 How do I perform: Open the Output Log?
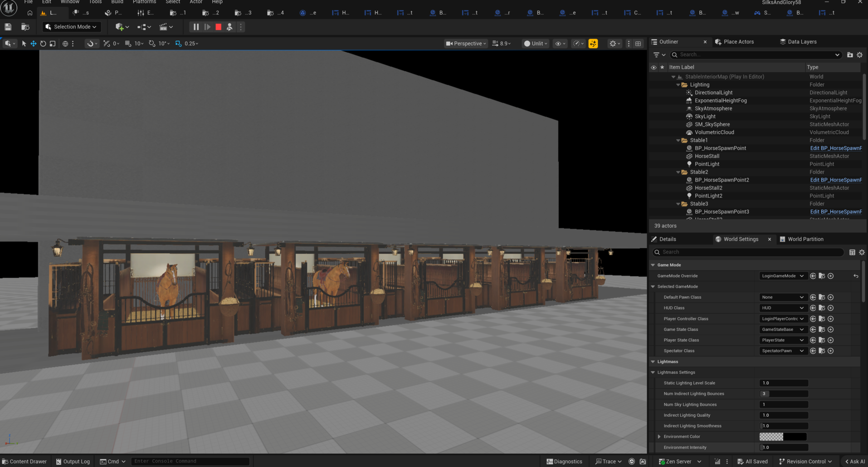coord(73,462)
